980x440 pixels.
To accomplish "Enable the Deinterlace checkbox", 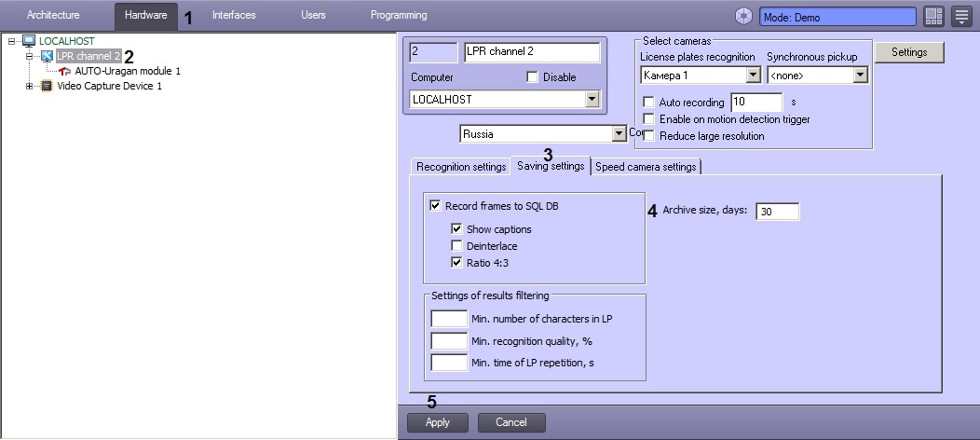I will pos(456,246).
